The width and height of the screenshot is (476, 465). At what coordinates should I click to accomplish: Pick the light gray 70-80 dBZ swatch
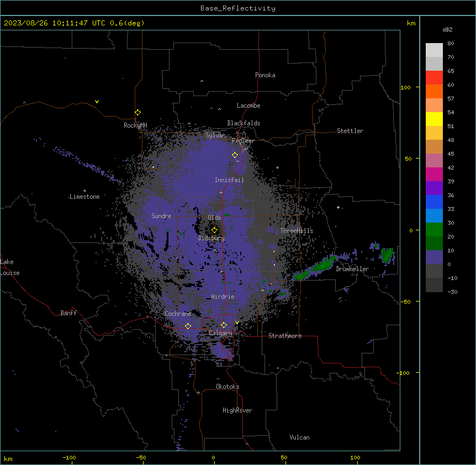tap(434, 50)
